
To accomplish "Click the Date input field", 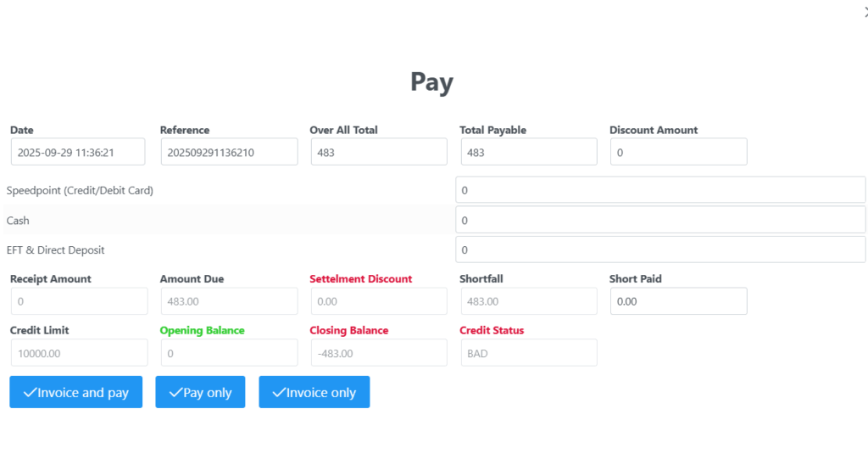I will pyautogui.click(x=79, y=153).
